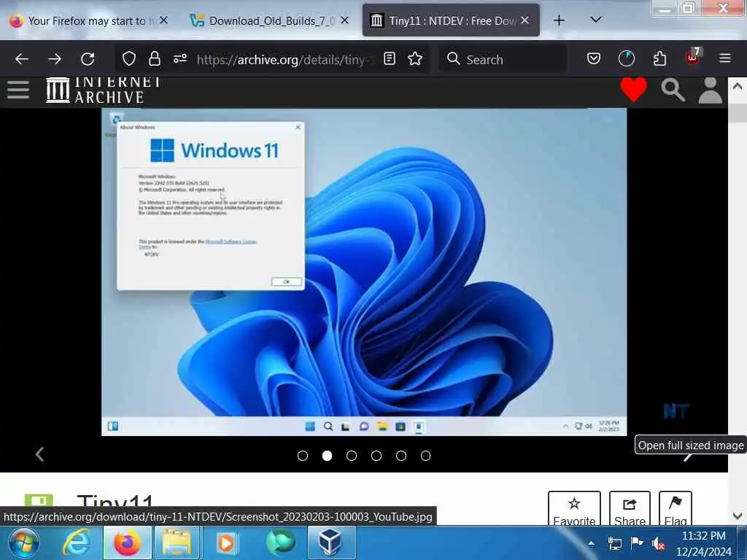
Task: Open the user account silhouette icon
Action: point(711,90)
